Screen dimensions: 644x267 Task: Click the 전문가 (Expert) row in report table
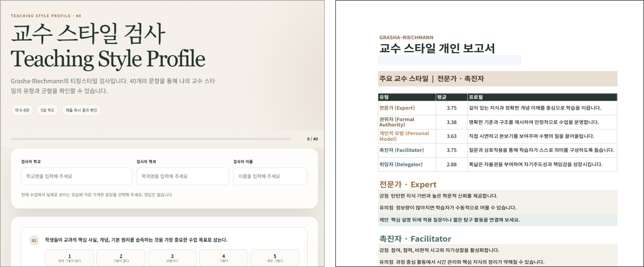point(498,108)
